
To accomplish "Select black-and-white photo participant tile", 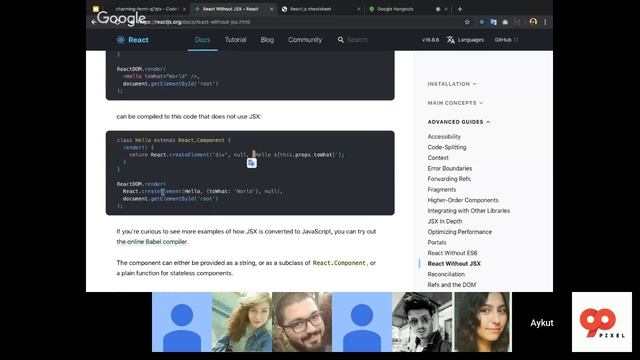I will coord(422,322).
